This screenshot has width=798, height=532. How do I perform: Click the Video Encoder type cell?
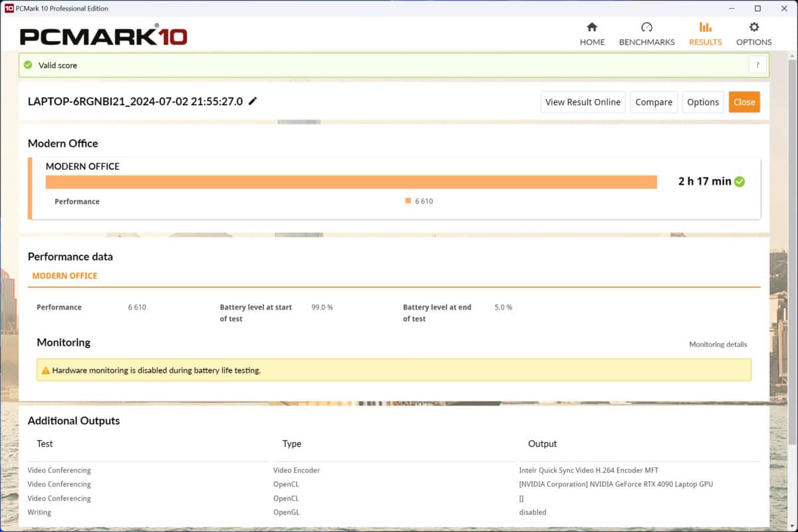[x=297, y=470]
